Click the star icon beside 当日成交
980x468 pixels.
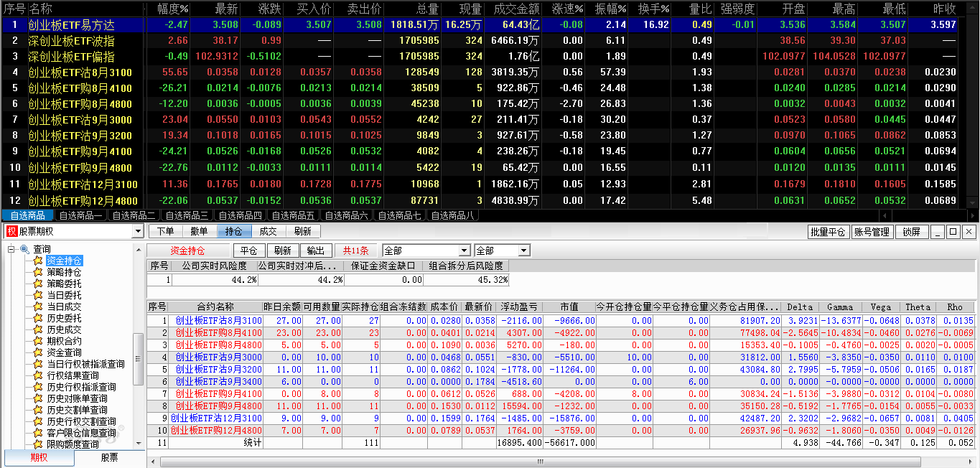coord(38,306)
